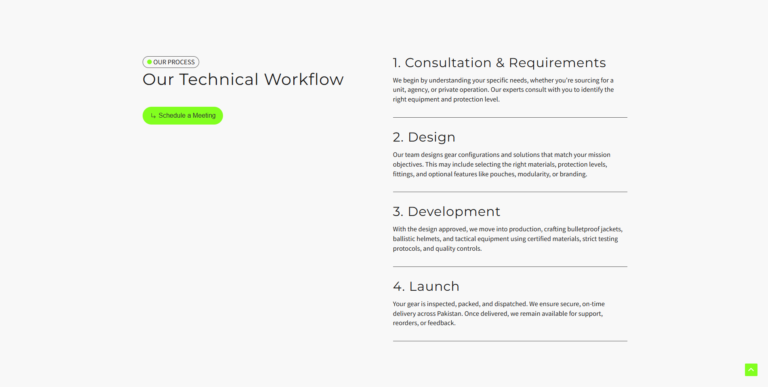Select the Our Technical Workflow heading
Viewport: 768px width, 387px height.
tap(243, 79)
